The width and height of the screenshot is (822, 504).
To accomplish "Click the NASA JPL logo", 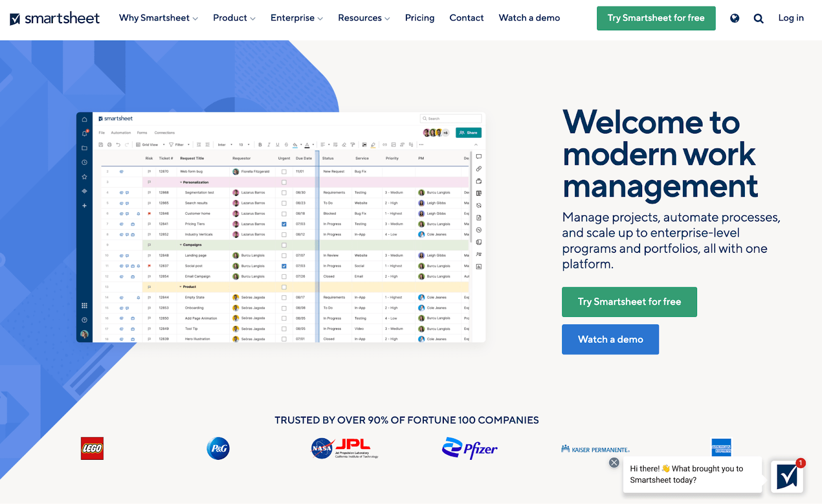I will pyautogui.click(x=345, y=448).
